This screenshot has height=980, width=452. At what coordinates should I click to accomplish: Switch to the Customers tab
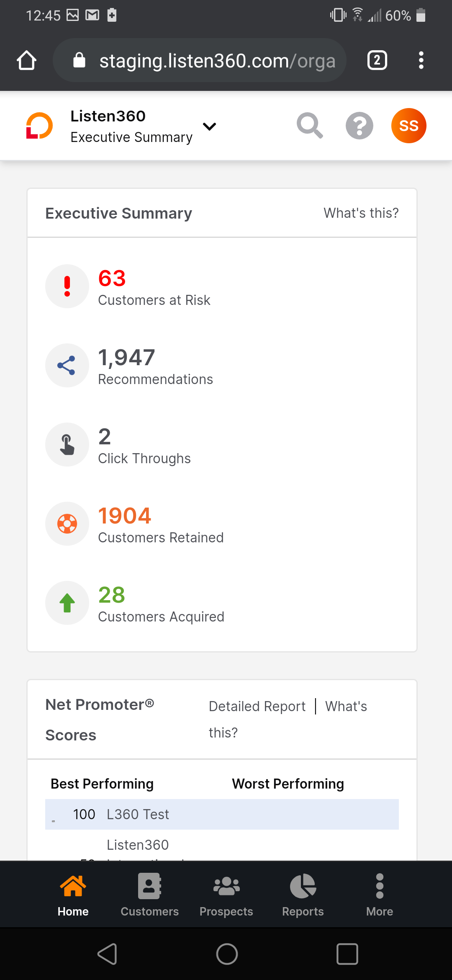point(149,895)
